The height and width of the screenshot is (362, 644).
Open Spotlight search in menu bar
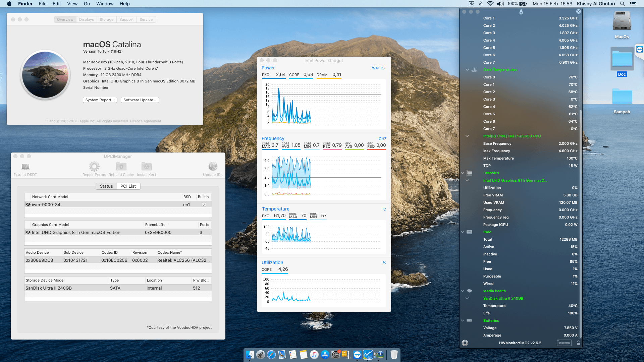coord(623,4)
